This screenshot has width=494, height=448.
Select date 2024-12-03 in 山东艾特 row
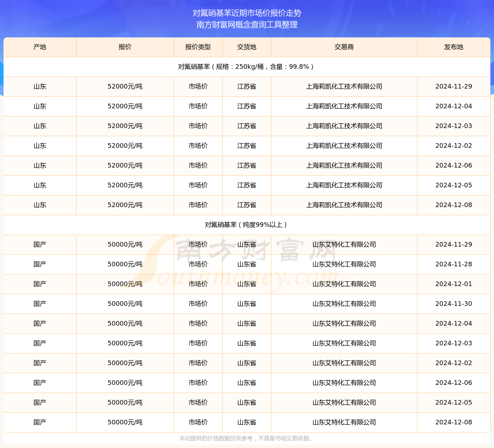pyautogui.click(x=454, y=343)
